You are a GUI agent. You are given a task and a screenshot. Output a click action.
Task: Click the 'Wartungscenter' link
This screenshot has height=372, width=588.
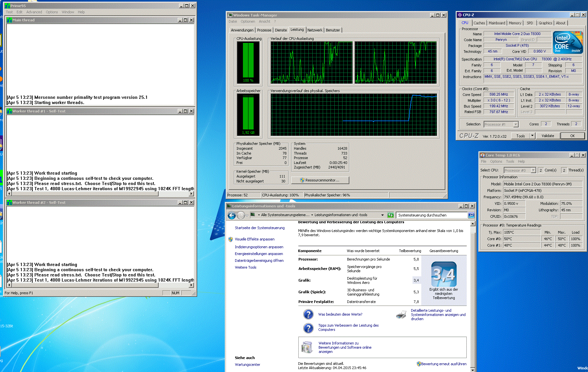coord(247,365)
